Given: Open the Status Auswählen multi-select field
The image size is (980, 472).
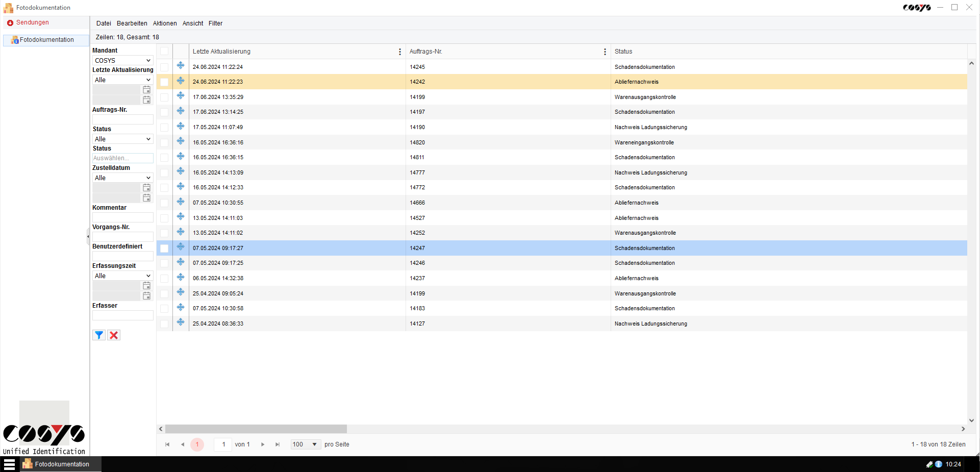Looking at the screenshot, I should coord(122,158).
